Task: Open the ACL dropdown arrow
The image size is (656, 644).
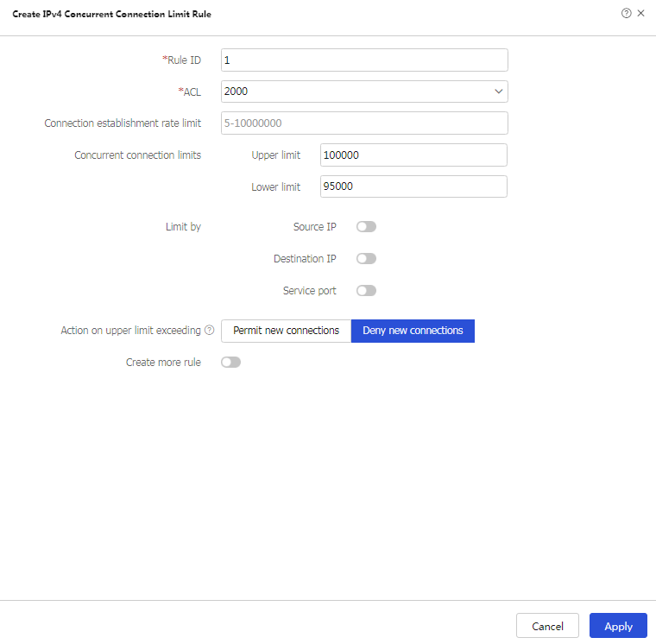Action: tap(498, 92)
